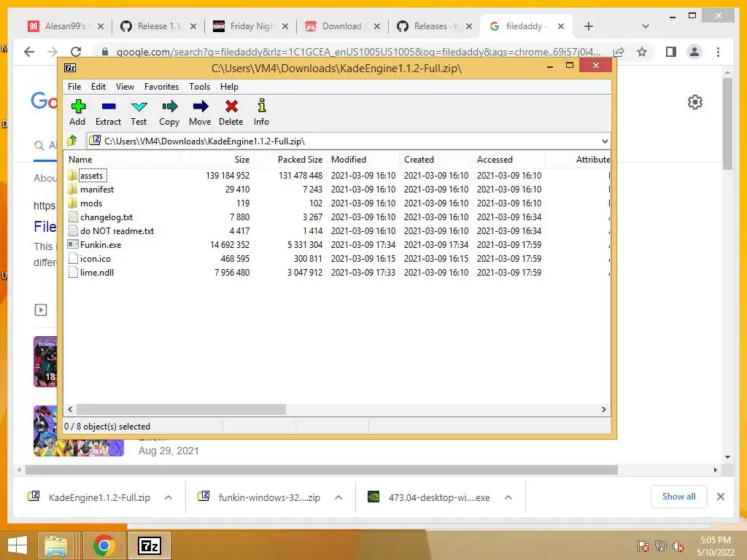
Task: Switch to the Friday Nigh Chrome tab
Action: click(251, 26)
